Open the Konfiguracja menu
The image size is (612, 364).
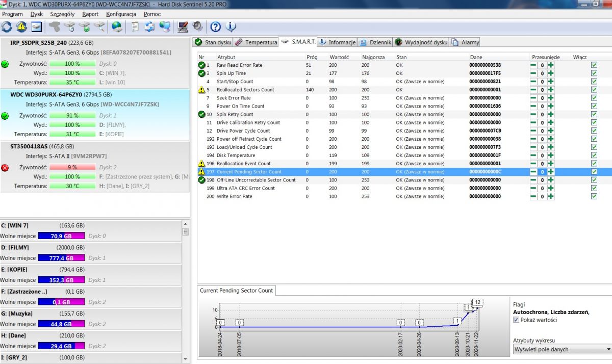point(121,14)
